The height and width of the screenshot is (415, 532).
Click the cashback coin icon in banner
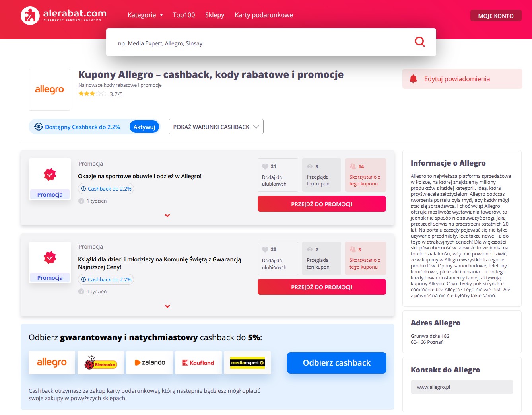tap(39, 127)
